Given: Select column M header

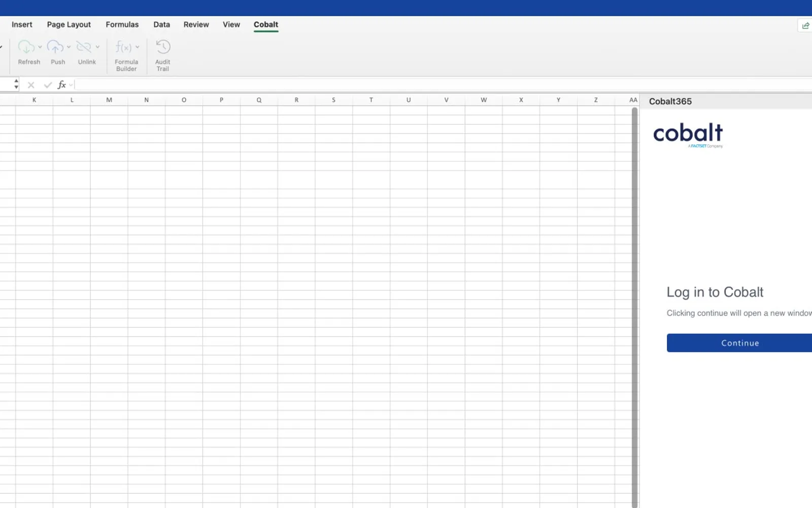Looking at the screenshot, I should click(x=109, y=100).
